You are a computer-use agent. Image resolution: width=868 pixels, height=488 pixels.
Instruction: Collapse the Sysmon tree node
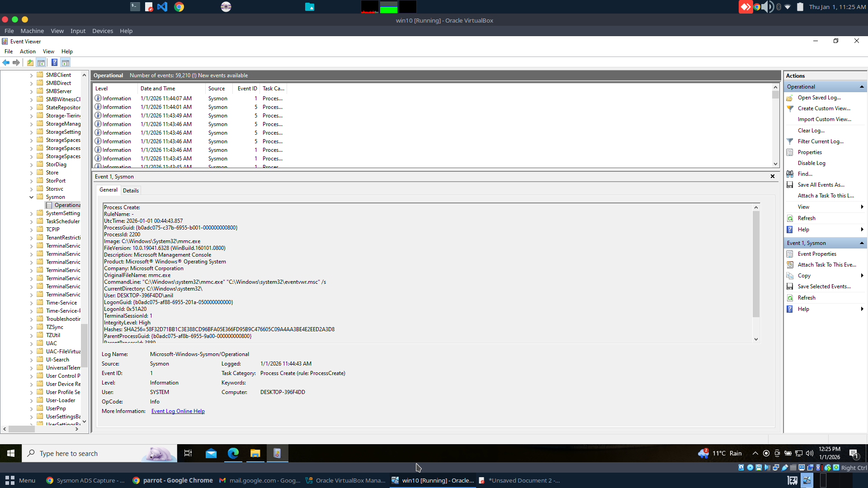point(32,197)
